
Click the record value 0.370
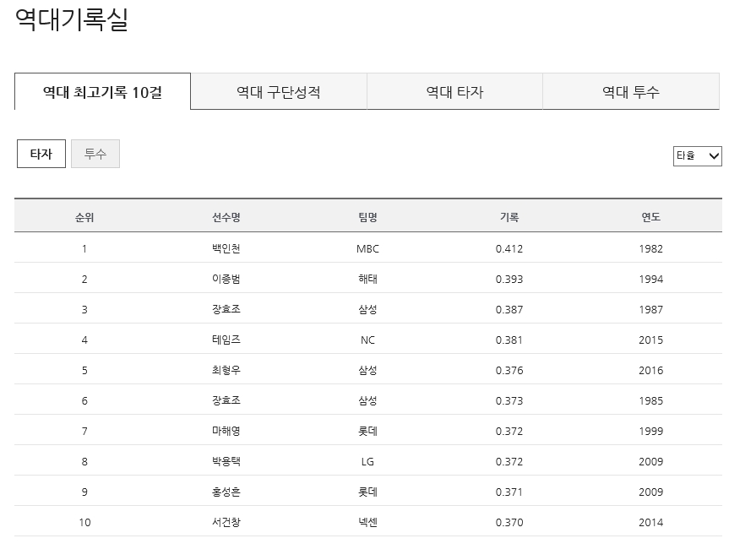(x=509, y=522)
